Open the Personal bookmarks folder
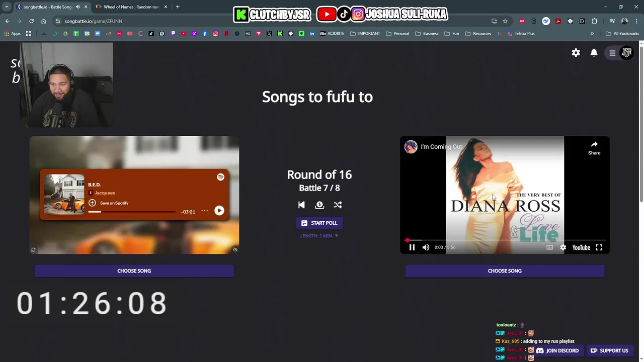The width and height of the screenshot is (644, 362). pos(397,34)
